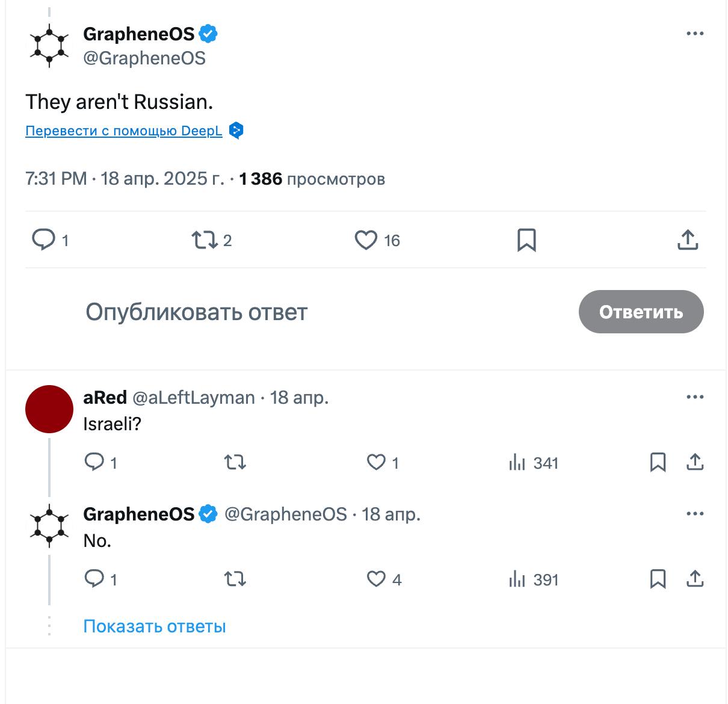728x704 pixels.
Task: Share aRed's 'Israeli?' reply
Action: 695,462
